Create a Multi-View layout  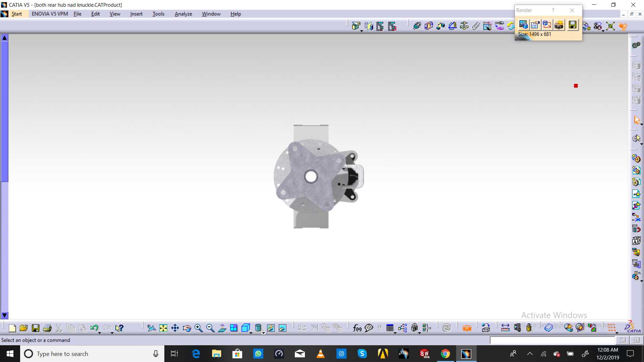[x=234, y=328]
